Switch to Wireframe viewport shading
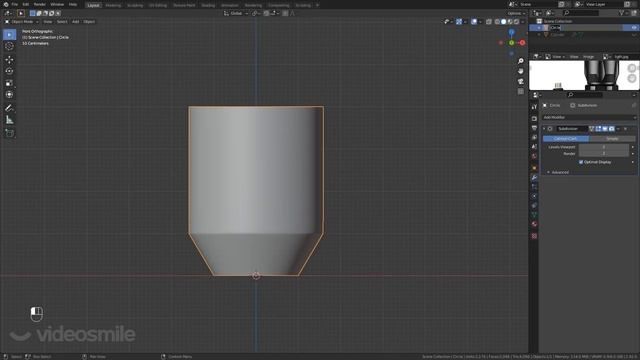Screen dimensions: 640x360 497,22
